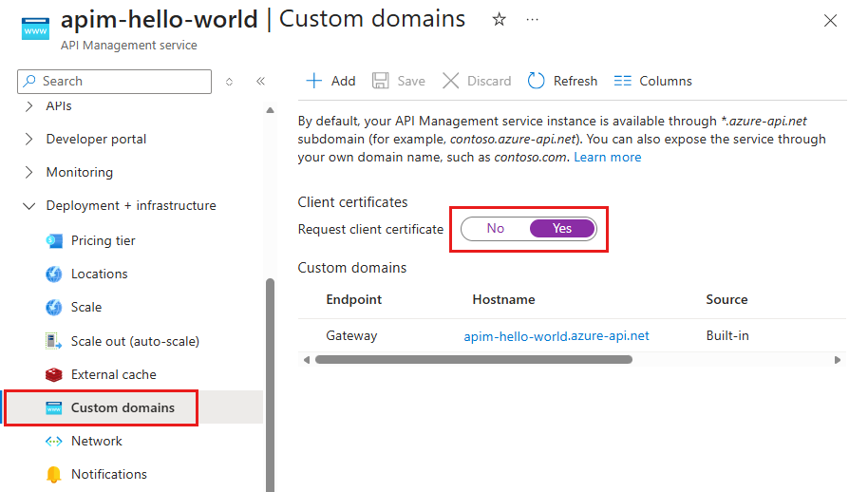Image resolution: width=868 pixels, height=492 pixels.
Task: Click the sidebar scrollbar up arrow
Action: pos(270,110)
